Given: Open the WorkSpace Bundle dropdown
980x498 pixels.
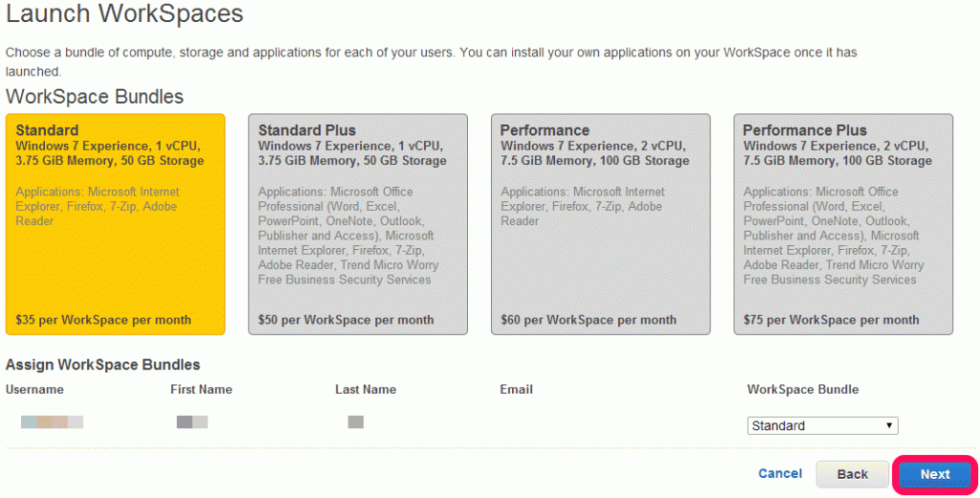Looking at the screenshot, I should (822, 425).
